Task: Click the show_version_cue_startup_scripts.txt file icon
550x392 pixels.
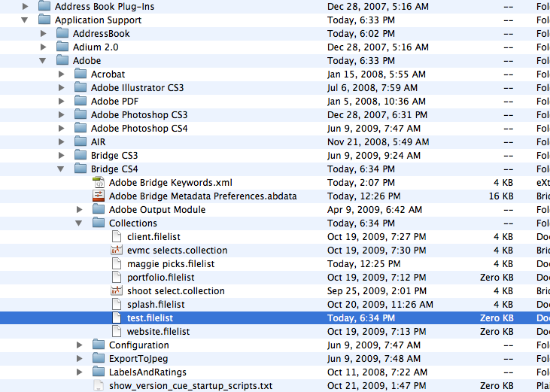Action: click(99, 386)
